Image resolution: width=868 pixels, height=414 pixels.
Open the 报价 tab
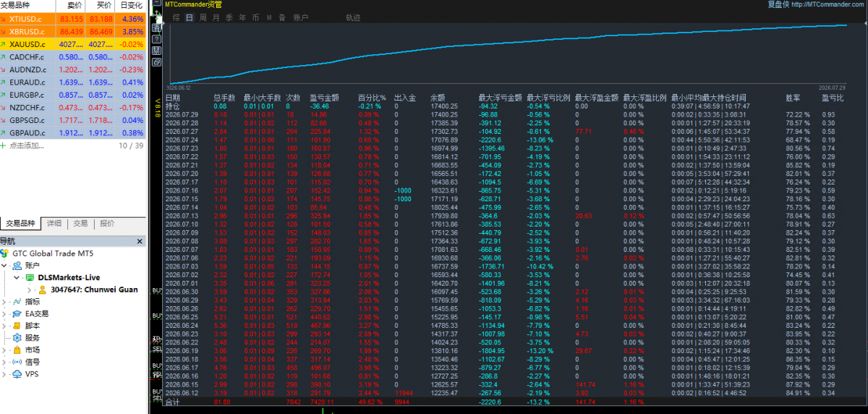107,224
